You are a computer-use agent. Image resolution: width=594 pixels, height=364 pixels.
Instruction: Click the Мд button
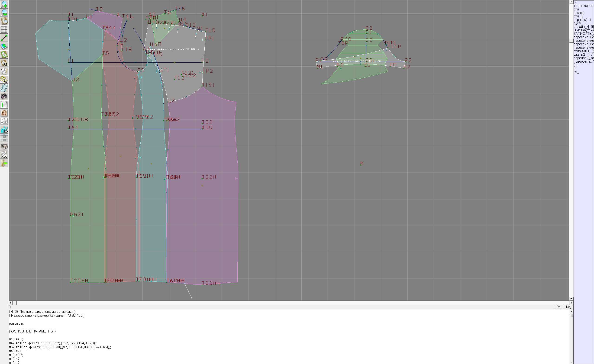coord(568,307)
